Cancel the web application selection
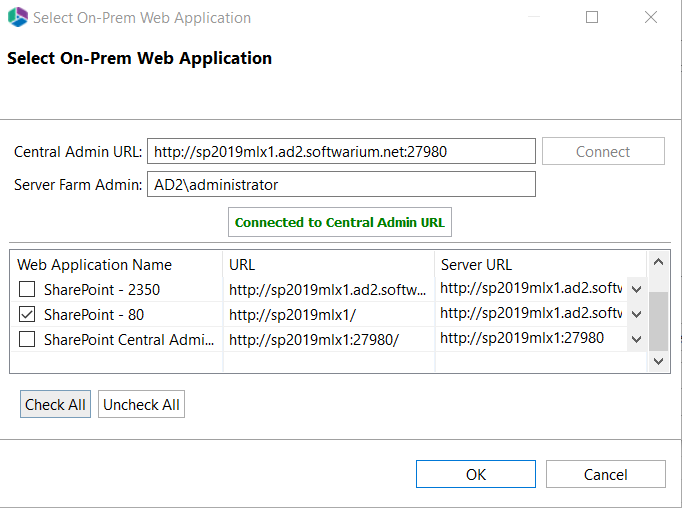 (605, 474)
